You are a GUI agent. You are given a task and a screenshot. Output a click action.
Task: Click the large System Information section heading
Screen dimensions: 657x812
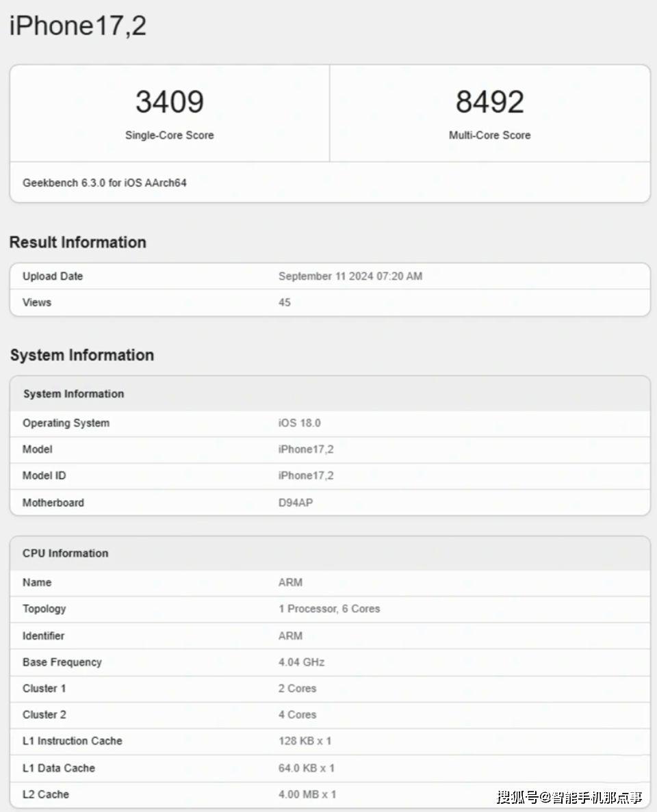(x=82, y=355)
